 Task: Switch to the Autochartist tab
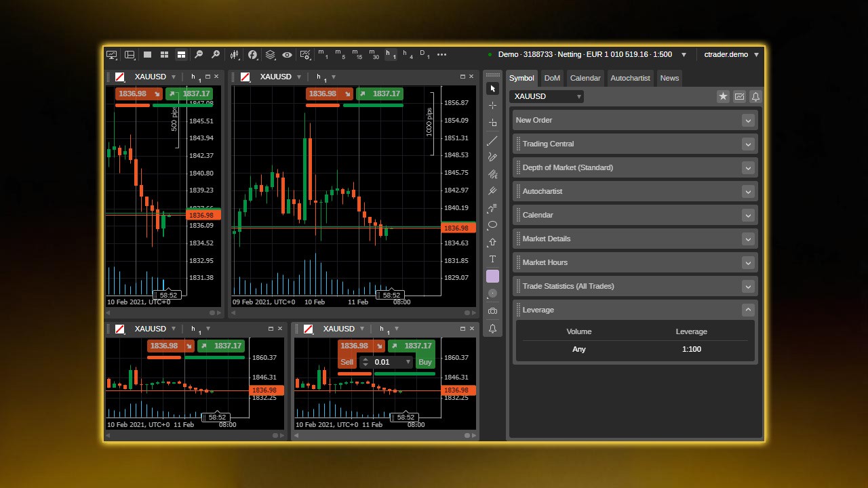630,78
